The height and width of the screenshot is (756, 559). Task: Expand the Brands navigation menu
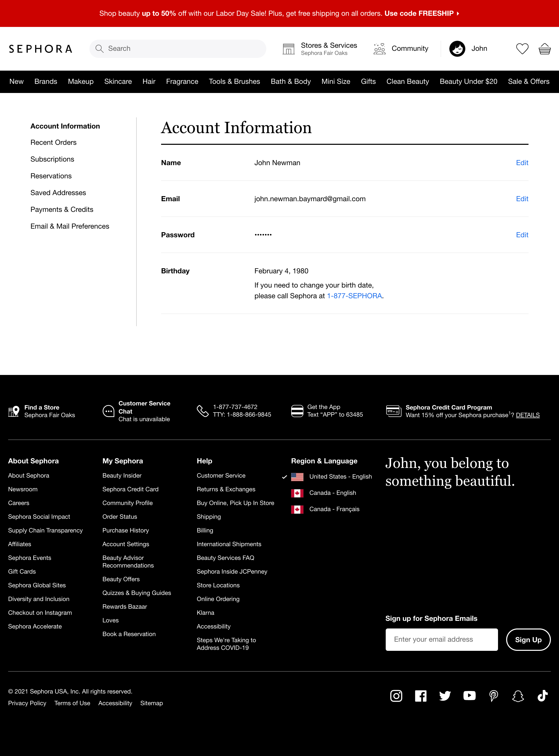coord(46,82)
